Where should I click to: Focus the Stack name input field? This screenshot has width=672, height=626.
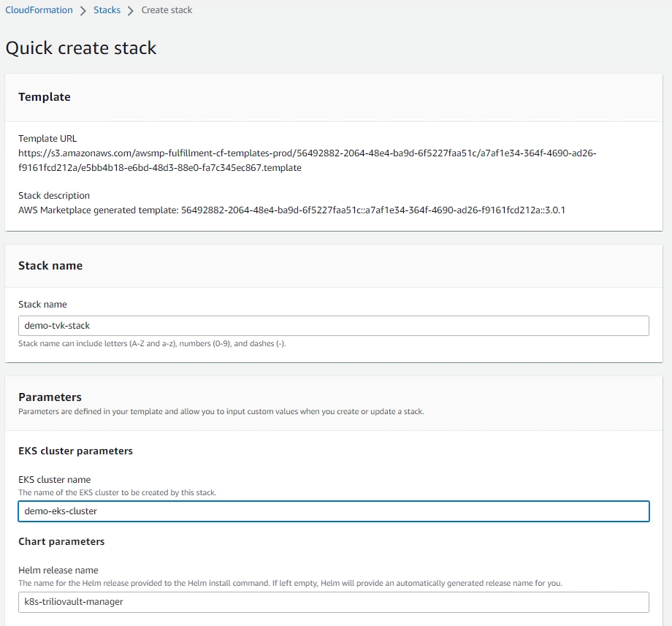click(x=333, y=326)
